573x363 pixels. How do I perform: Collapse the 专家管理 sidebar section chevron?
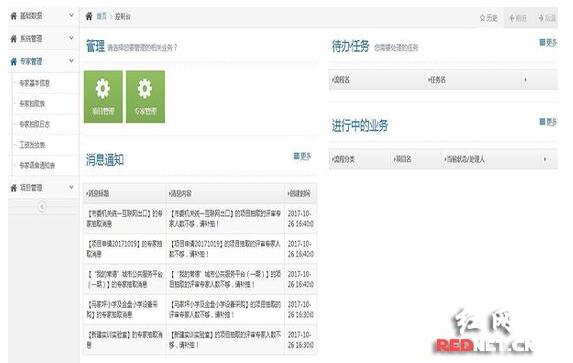(71, 61)
